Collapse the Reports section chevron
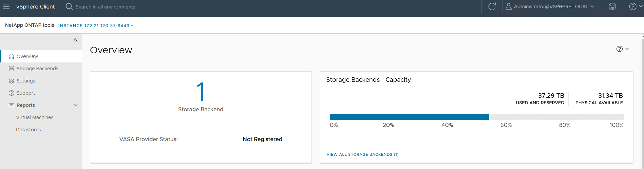Screen dimensions: 644x169 [x=76, y=105]
